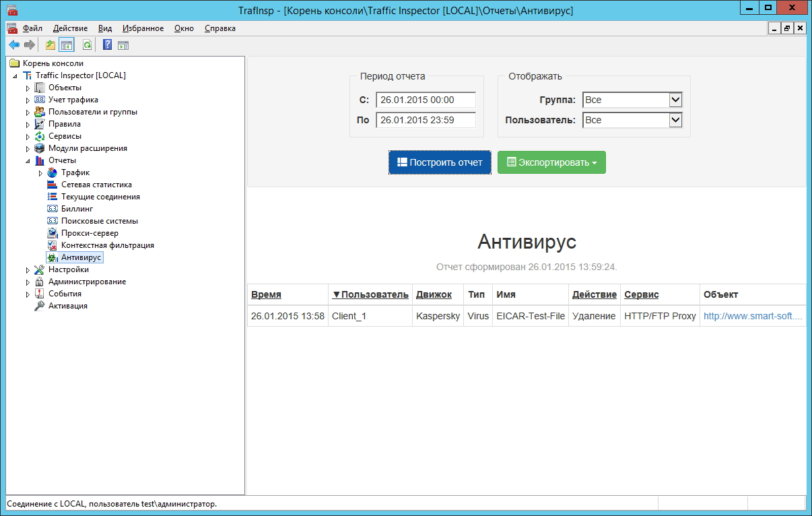Image resolution: width=812 pixels, height=516 pixels.
Task: Open the Help toolbar icon
Action: [x=108, y=45]
